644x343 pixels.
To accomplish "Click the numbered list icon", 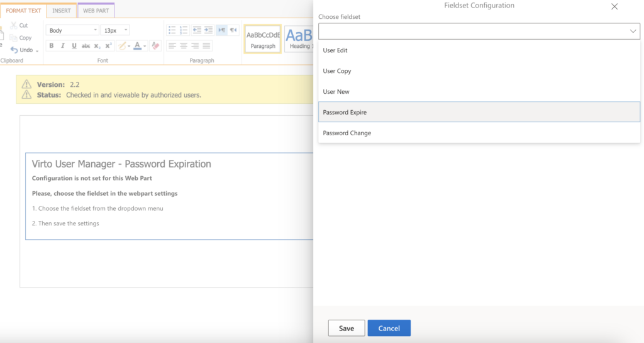I will click(x=184, y=30).
